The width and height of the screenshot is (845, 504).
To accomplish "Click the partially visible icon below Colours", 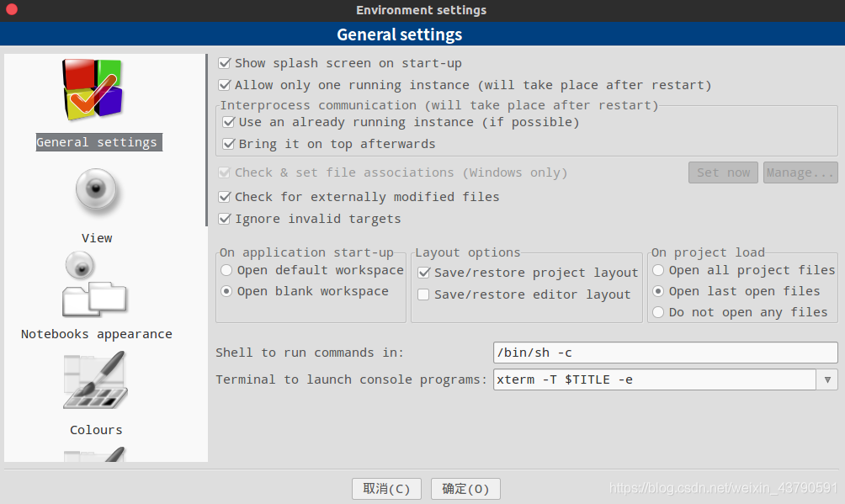I will click(95, 454).
